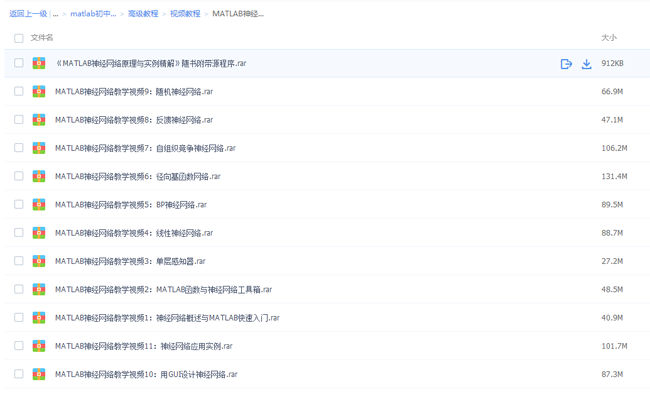
Task: Click the rar icon for 教学视频9 随机神经网络
Action: click(39, 91)
